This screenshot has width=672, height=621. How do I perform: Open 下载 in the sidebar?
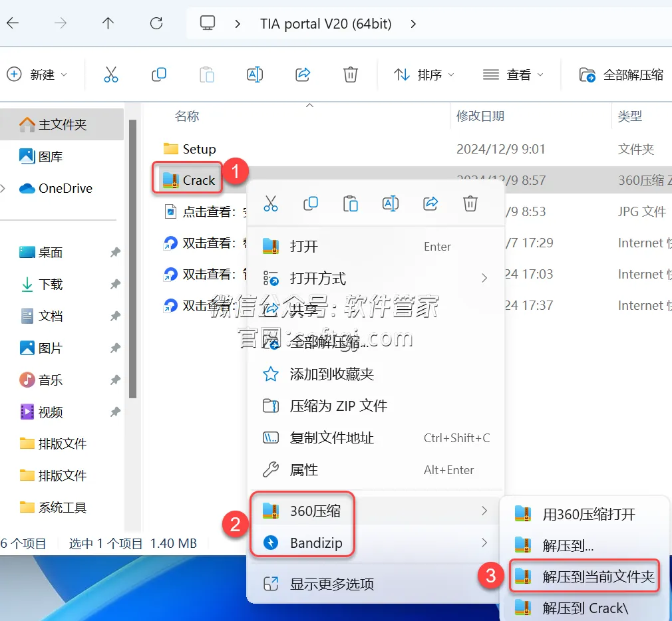click(x=41, y=284)
